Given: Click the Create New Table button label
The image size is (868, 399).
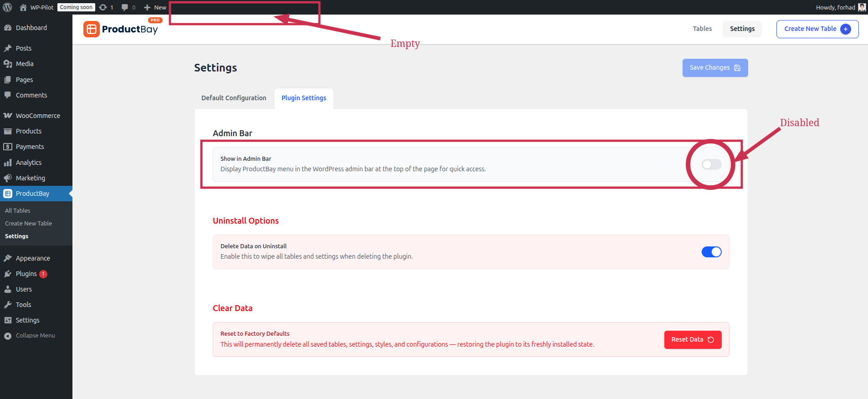Looking at the screenshot, I should coord(810,29).
